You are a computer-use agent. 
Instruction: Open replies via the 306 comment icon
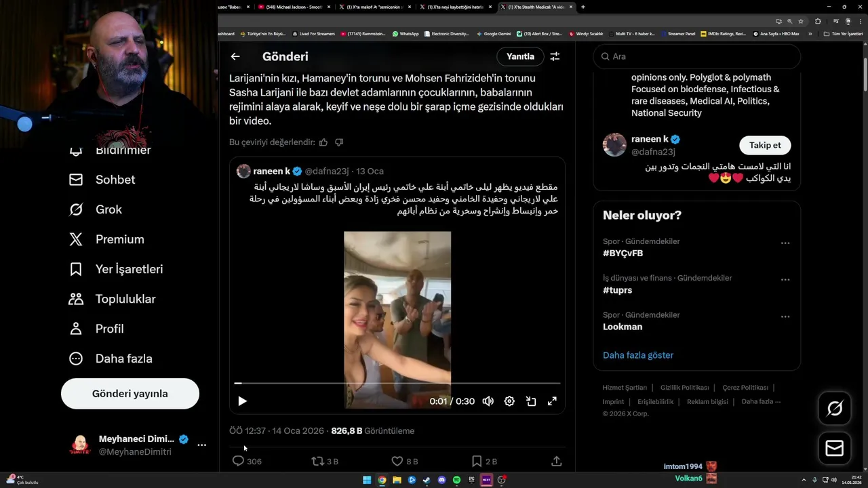247,461
